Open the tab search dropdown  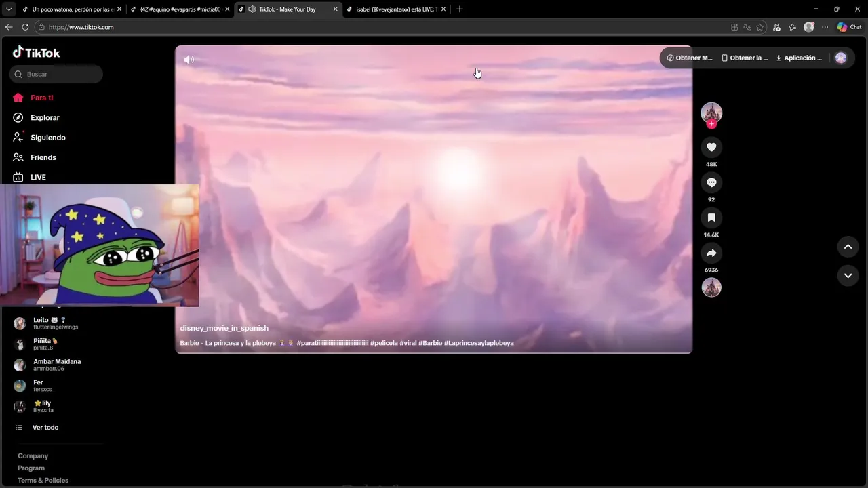(x=9, y=9)
